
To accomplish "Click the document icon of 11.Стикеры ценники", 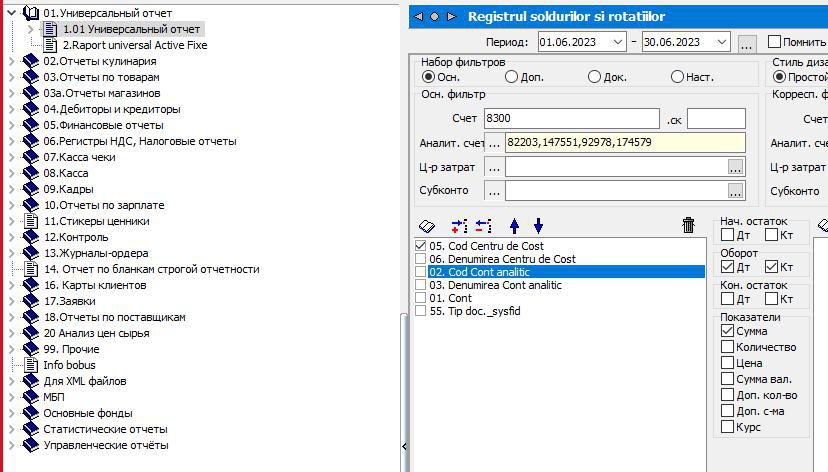I will [31, 221].
